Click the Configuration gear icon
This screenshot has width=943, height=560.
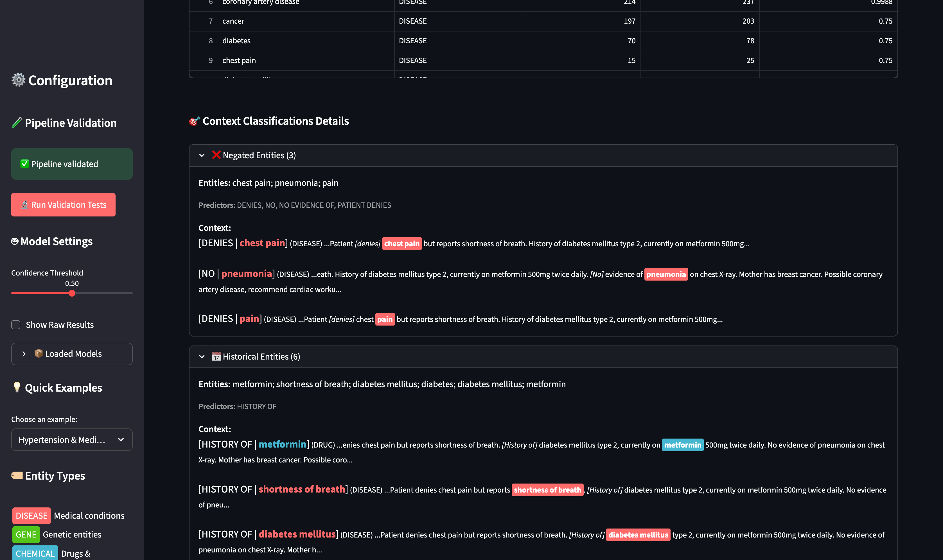point(17,80)
